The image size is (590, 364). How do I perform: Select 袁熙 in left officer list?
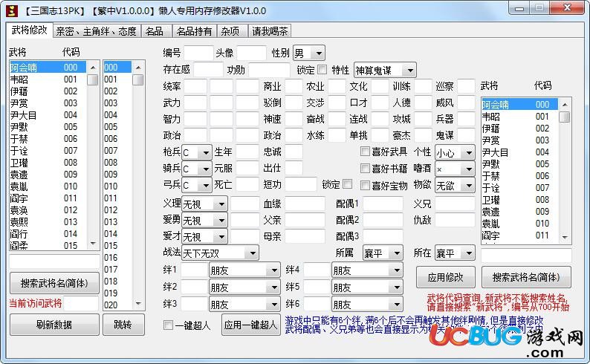click(48, 222)
